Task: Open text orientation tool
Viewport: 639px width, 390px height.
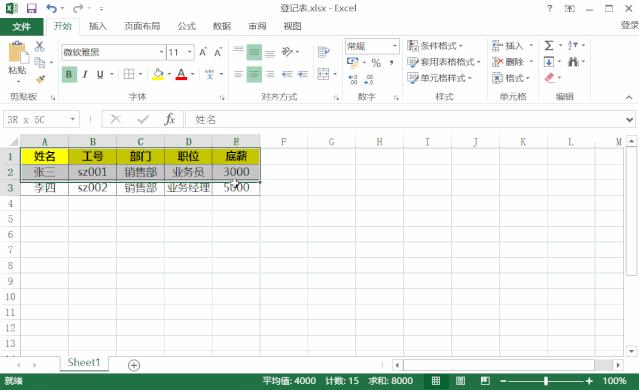Action: 287,52
